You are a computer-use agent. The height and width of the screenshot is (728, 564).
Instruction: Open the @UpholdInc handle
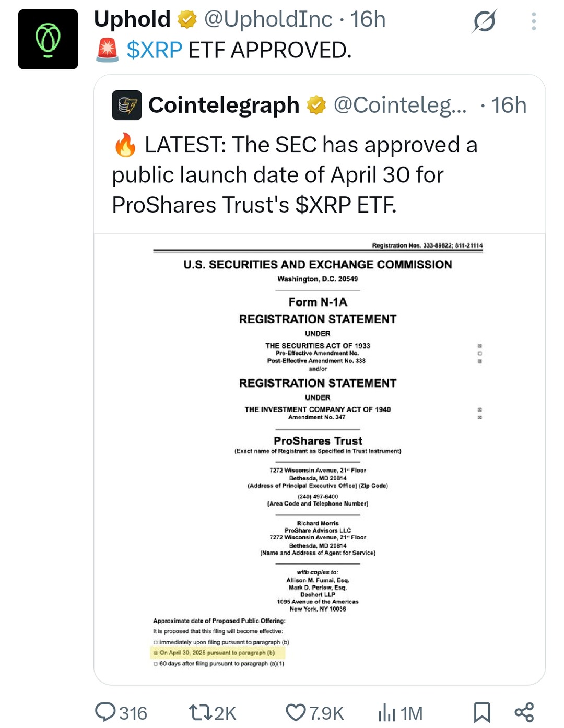268,20
